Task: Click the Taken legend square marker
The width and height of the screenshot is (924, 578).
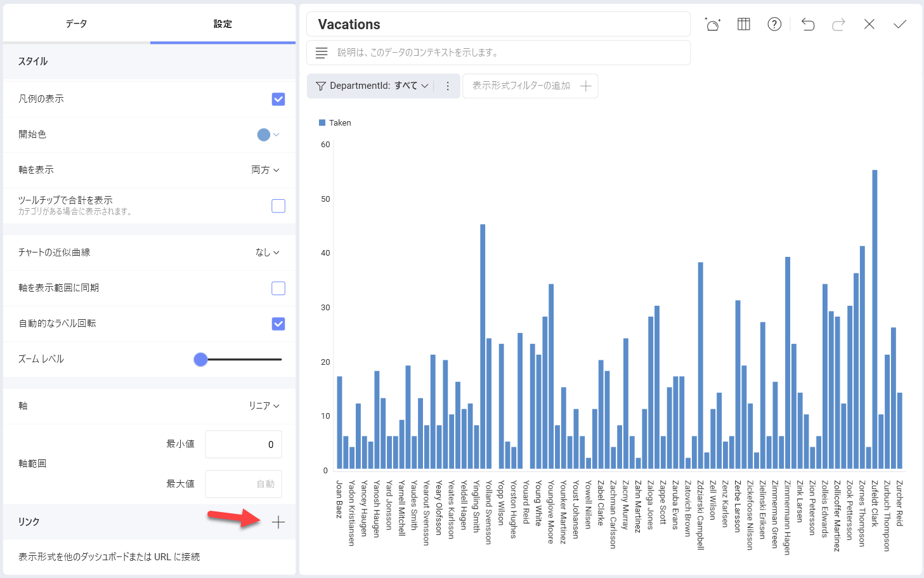Action: [322, 122]
